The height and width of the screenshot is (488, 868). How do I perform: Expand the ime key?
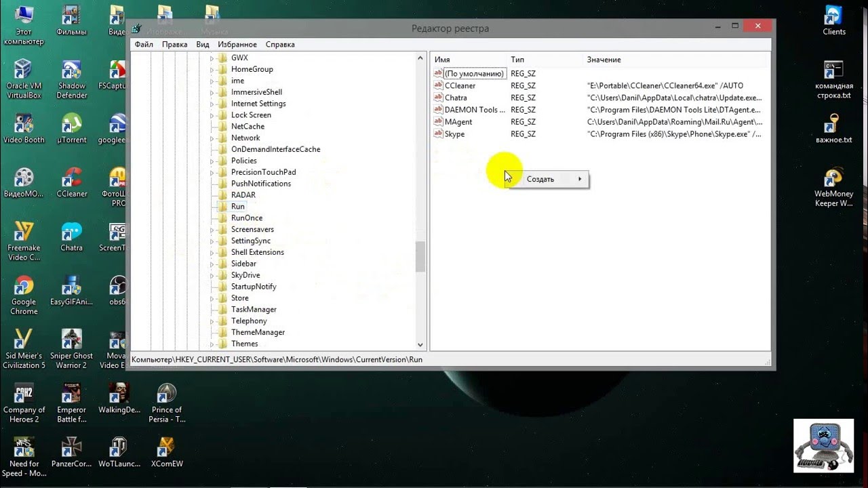[212, 81]
